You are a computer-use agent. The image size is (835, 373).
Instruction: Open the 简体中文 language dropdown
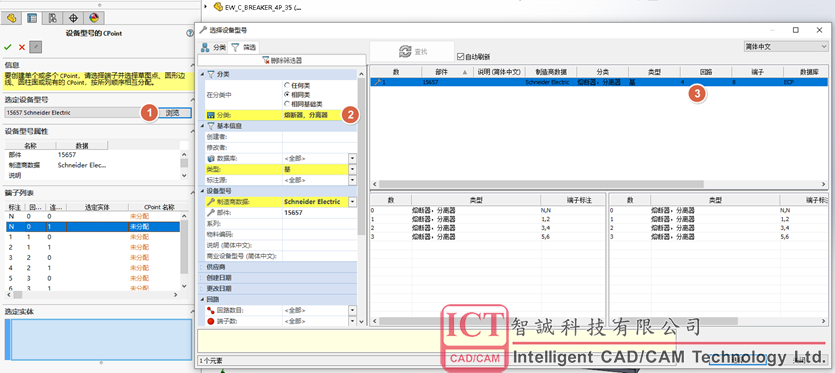[x=785, y=47]
